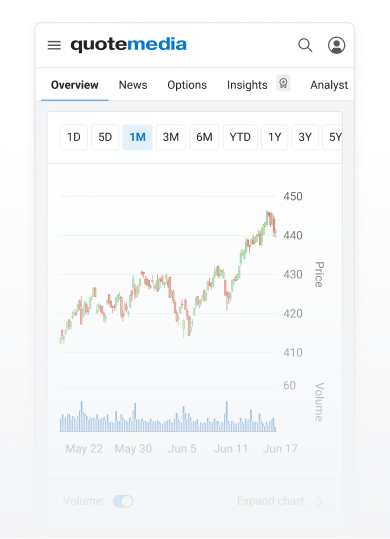
Task: Select the 3M time range
Action: coord(171,137)
